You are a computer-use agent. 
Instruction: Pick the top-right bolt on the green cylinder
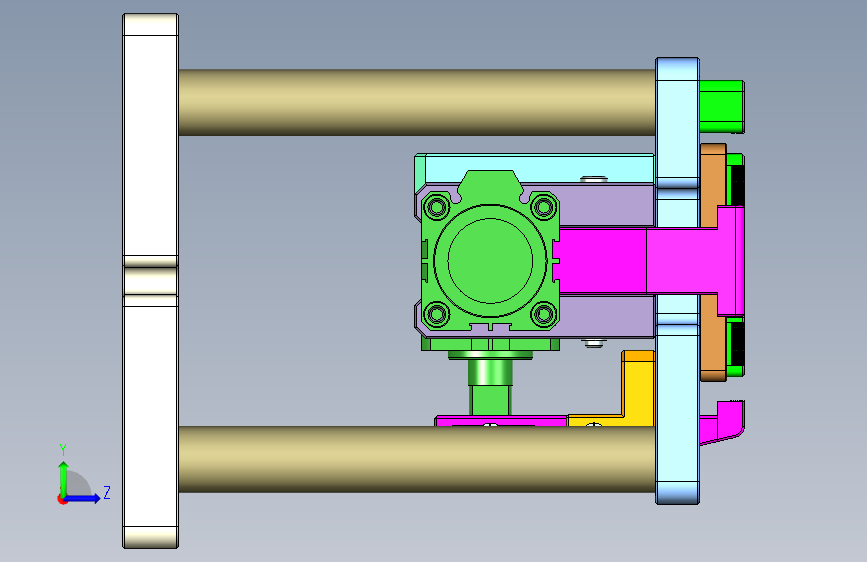543,207
